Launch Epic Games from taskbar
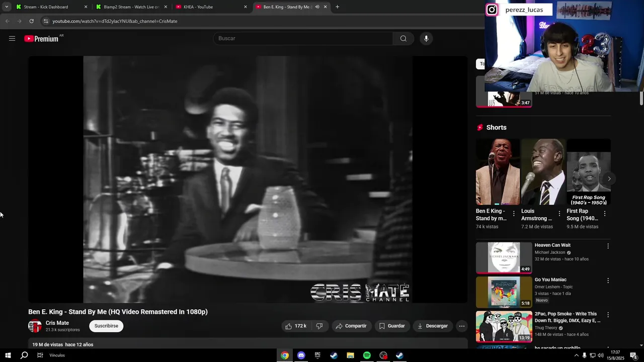The image size is (644, 362). (317, 355)
